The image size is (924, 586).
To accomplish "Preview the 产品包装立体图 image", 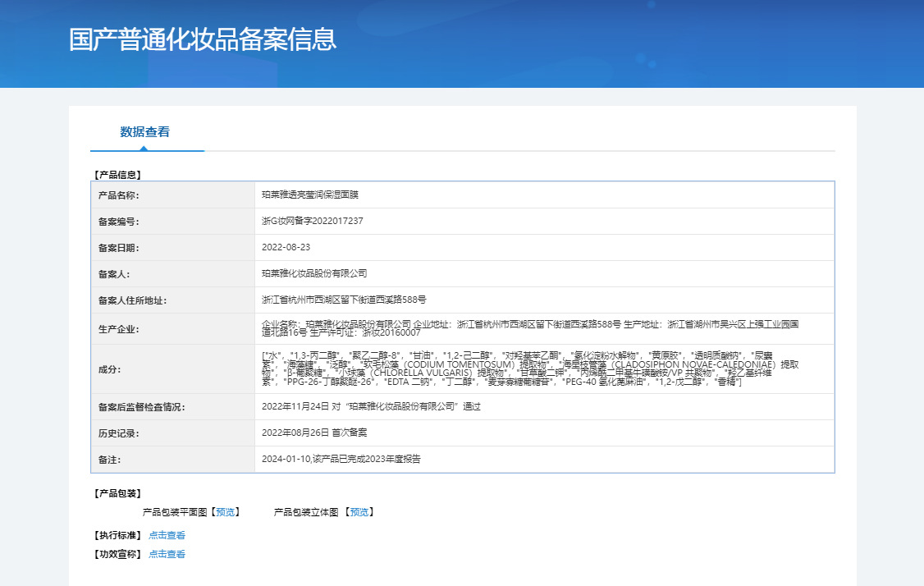I will (359, 512).
